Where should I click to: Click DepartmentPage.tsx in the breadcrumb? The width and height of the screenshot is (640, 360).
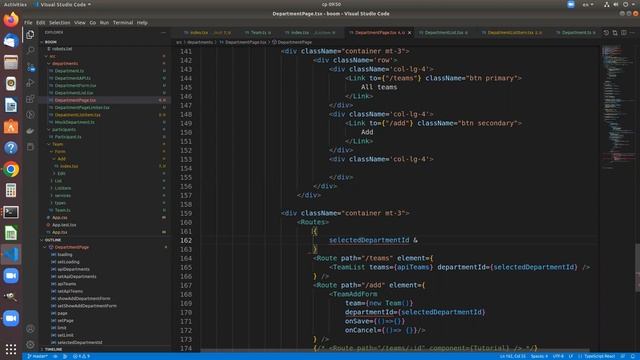coord(245,42)
